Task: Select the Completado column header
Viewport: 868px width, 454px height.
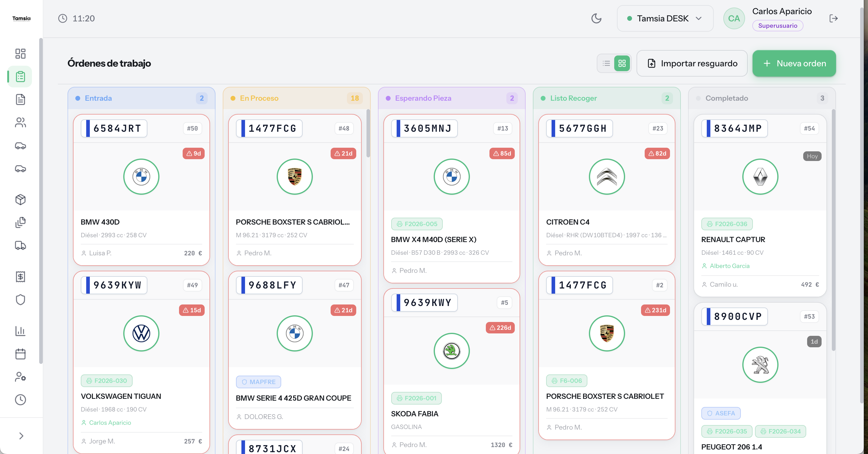Action: (762, 98)
